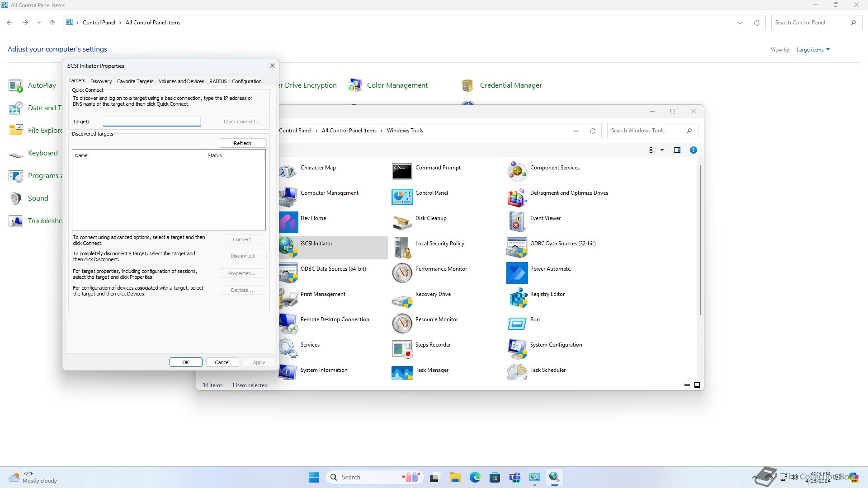Viewport: 868px width, 488px height.
Task: Switch to the Discovery tab
Action: (101, 81)
